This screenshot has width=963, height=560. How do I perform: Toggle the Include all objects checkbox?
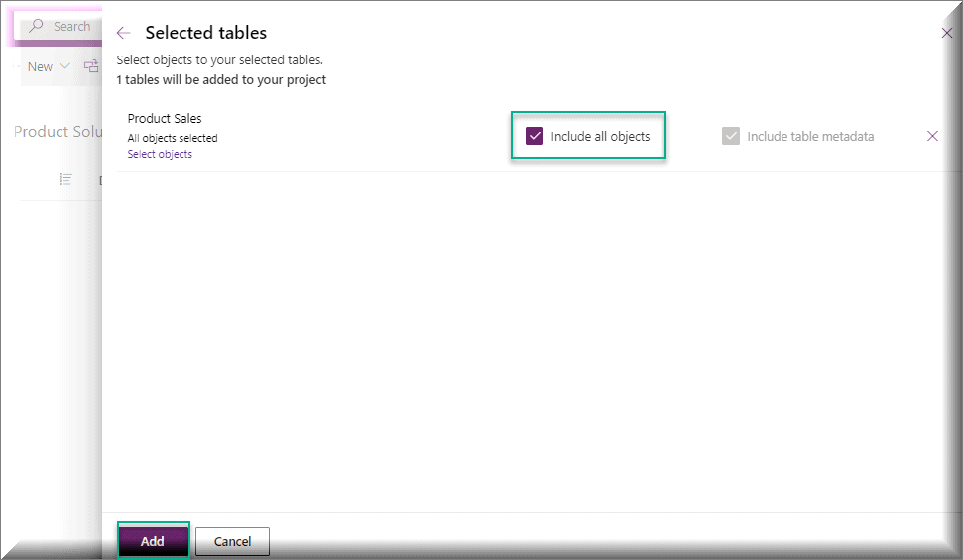pos(535,136)
